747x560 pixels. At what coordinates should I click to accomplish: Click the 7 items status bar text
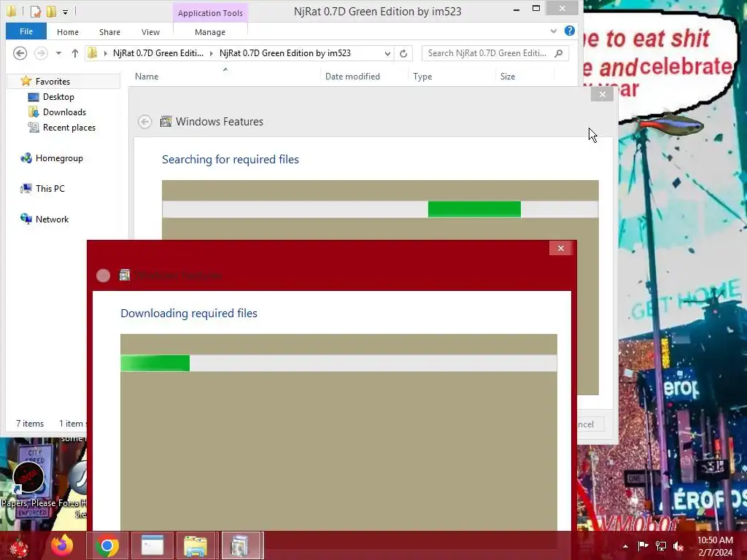tap(29, 424)
